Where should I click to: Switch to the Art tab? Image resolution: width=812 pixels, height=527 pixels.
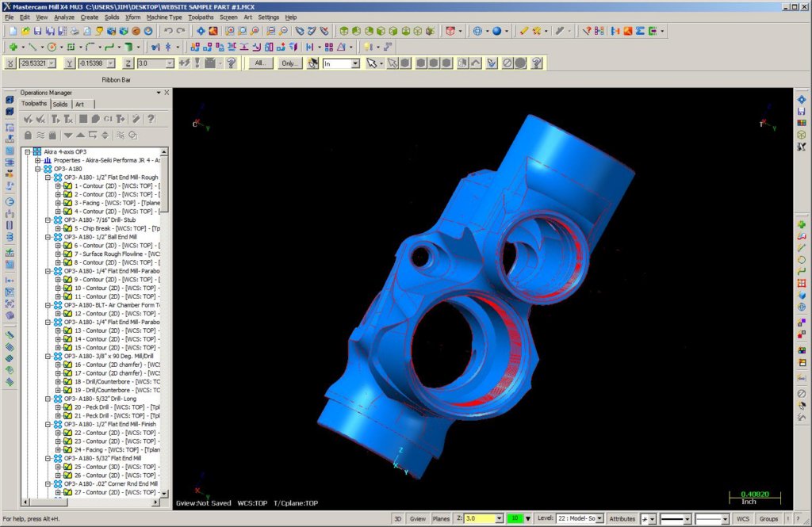coord(80,104)
